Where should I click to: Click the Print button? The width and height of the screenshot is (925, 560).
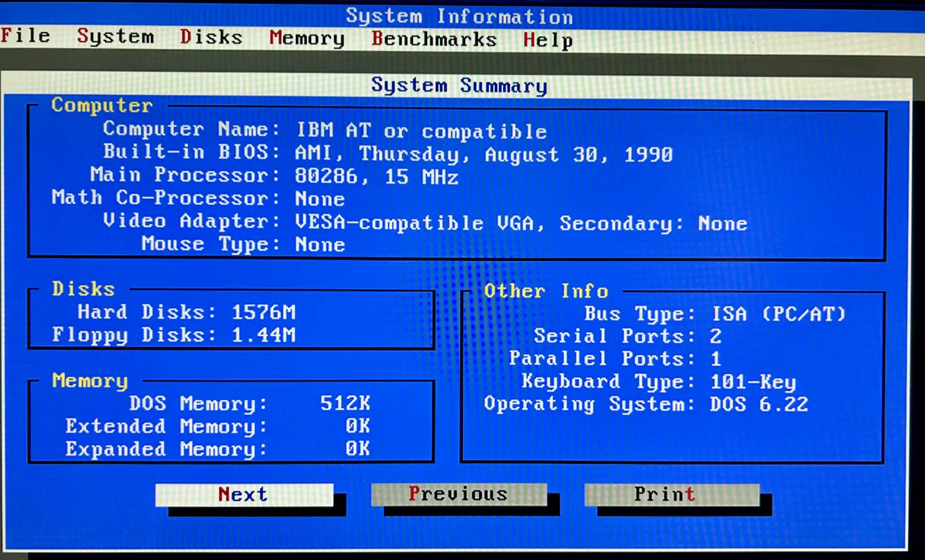[672, 494]
